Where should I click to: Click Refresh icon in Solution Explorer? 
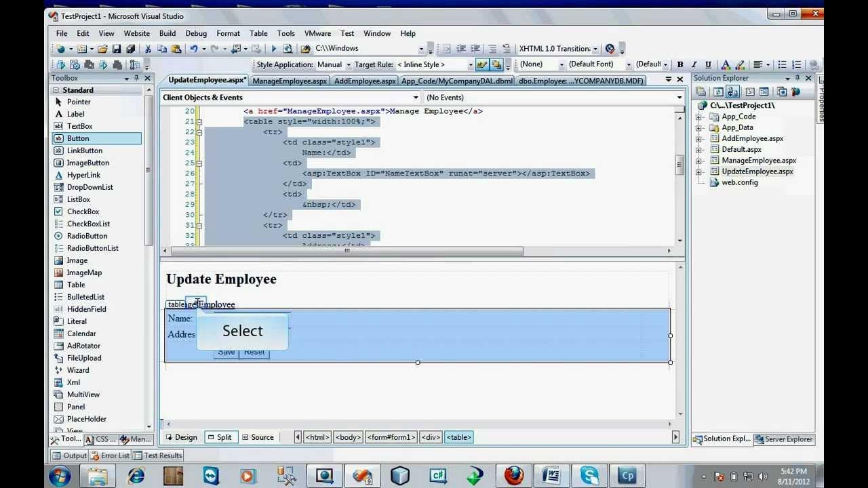tap(718, 92)
